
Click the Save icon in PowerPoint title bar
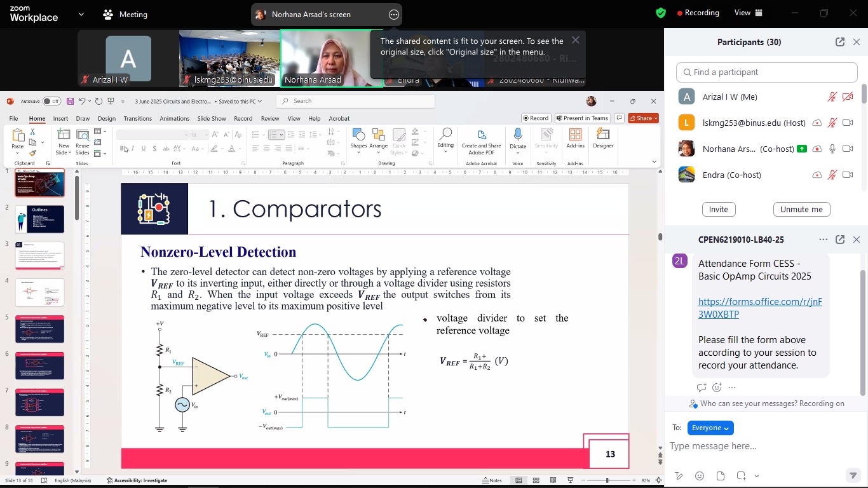click(70, 101)
